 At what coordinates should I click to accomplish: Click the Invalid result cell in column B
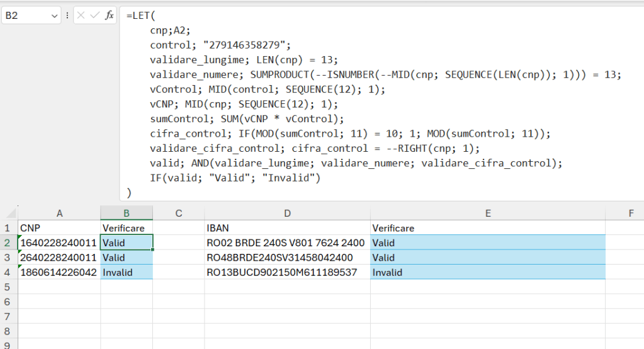(x=127, y=273)
